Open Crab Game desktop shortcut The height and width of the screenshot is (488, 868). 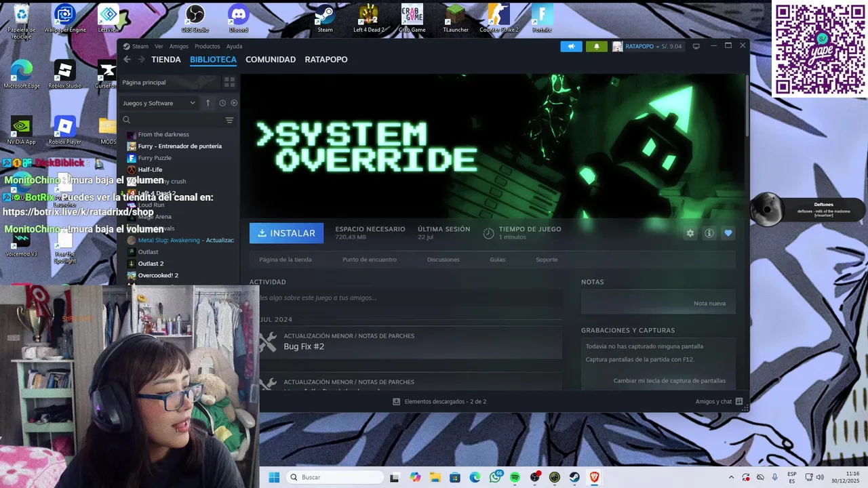tap(412, 19)
